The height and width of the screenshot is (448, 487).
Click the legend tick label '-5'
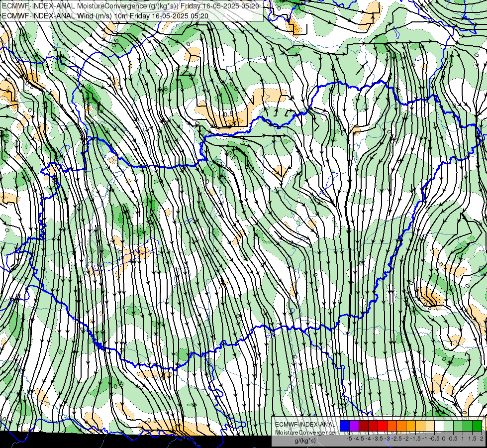pos(349,439)
